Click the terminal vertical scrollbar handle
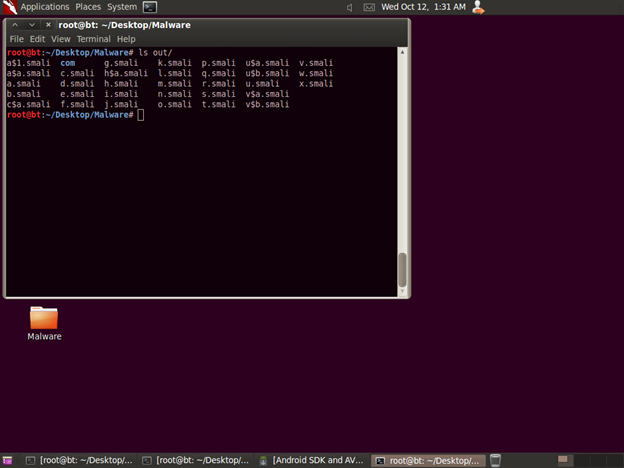 point(402,270)
